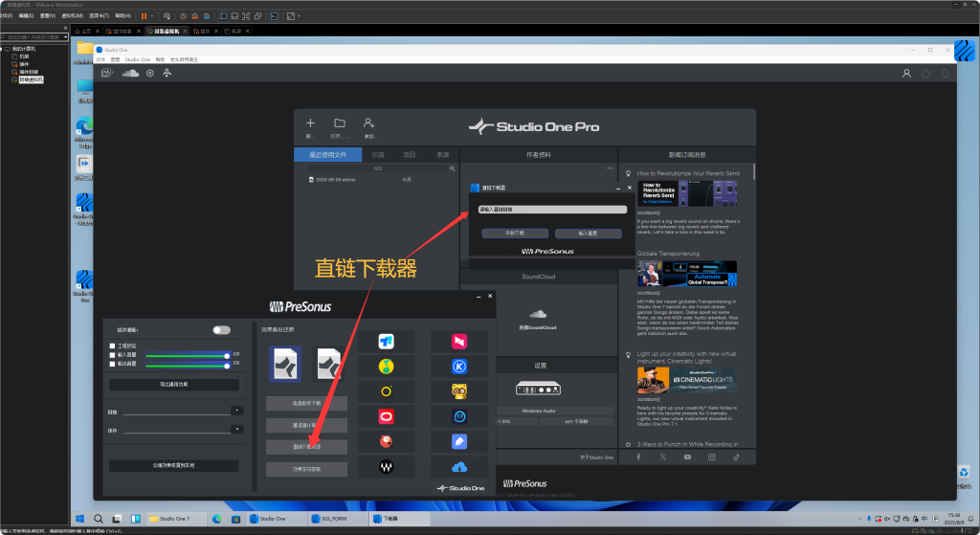
Task: Click VMware take snapshot clock icon
Action: [x=183, y=16]
